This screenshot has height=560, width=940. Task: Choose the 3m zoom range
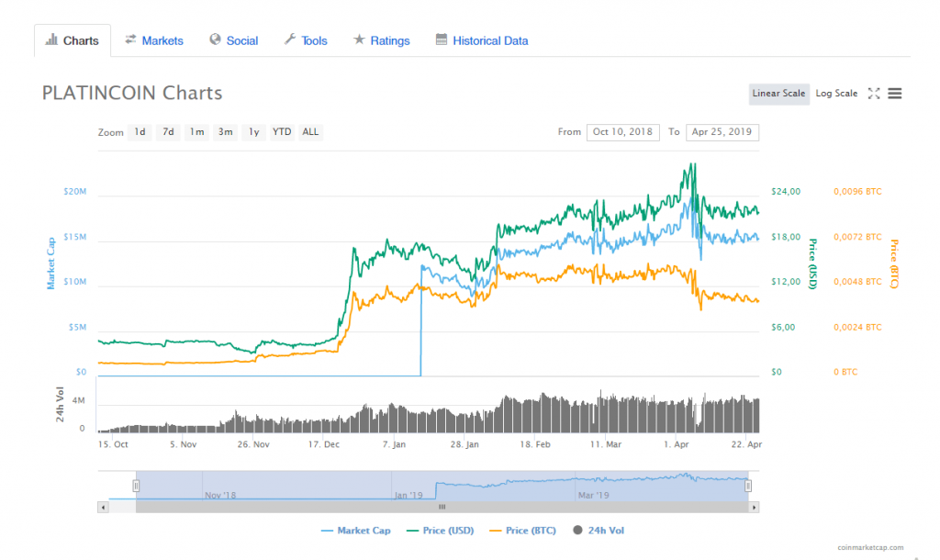tap(225, 132)
